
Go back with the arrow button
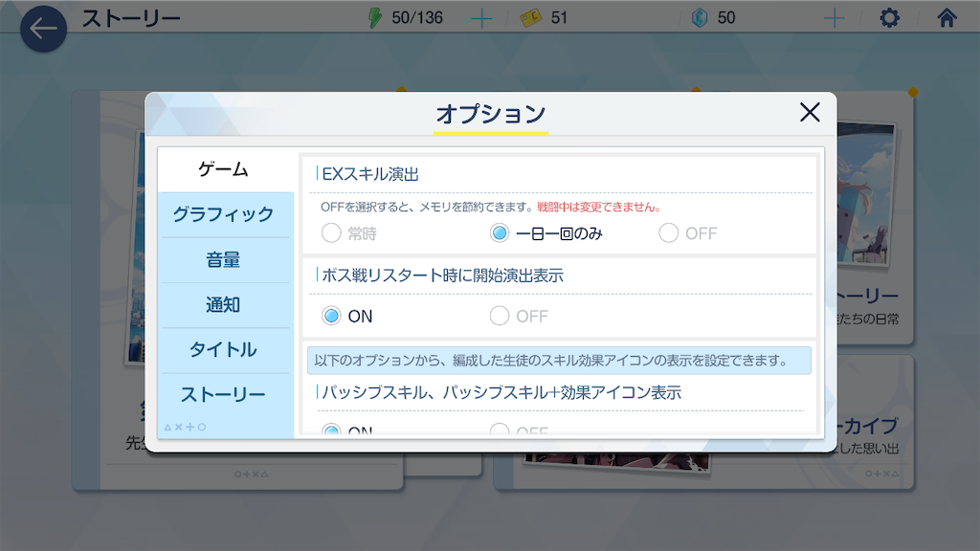43,28
